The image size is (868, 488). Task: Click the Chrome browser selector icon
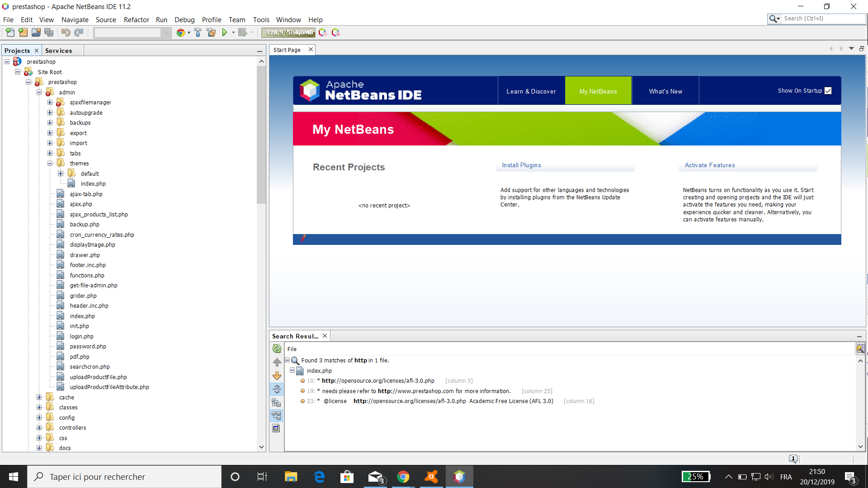click(180, 33)
